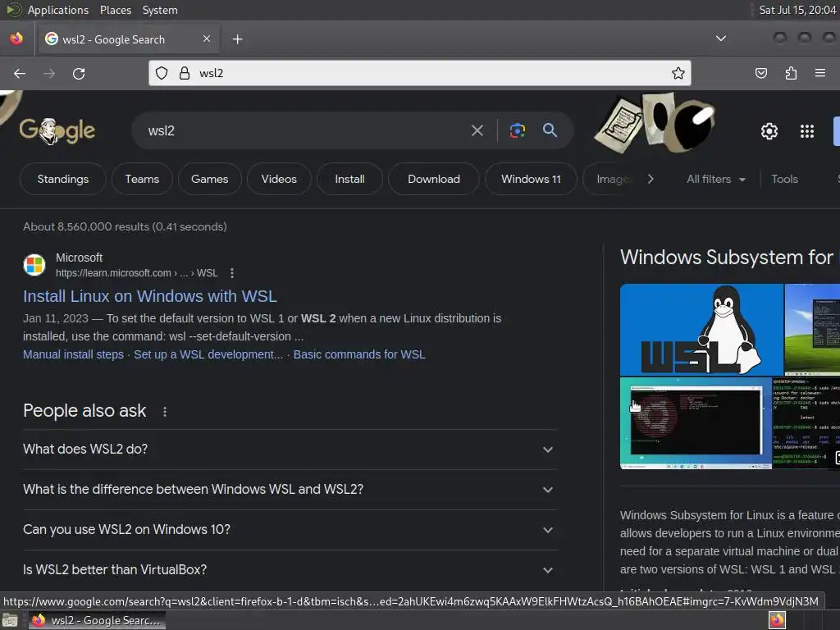Go back using the browser back arrow
Viewport: 840px width, 630px height.
click(20, 73)
